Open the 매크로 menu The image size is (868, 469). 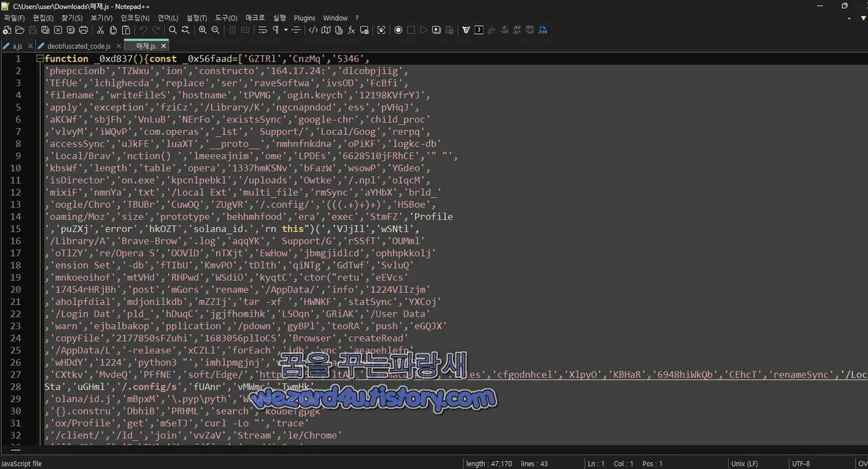(x=256, y=18)
